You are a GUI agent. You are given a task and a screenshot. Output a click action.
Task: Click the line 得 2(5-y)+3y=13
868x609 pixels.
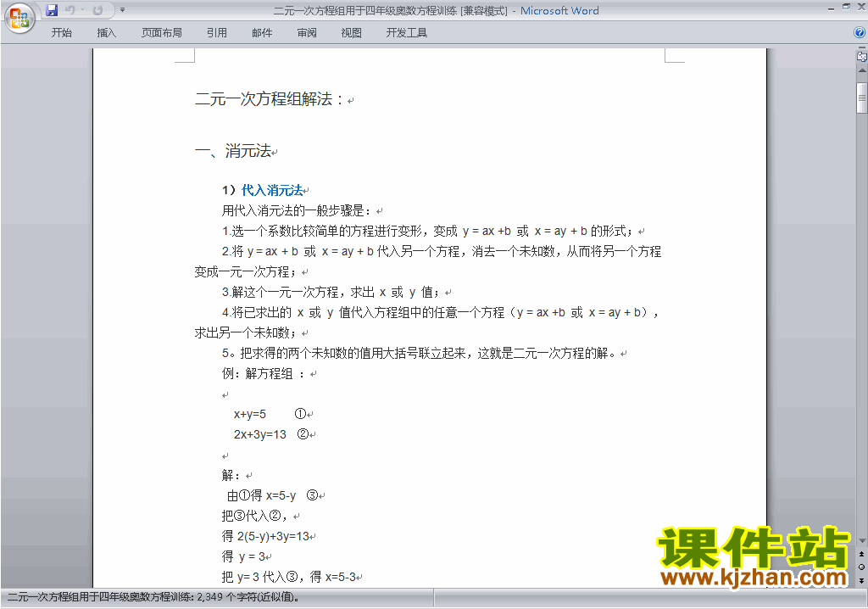[x=265, y=536]
